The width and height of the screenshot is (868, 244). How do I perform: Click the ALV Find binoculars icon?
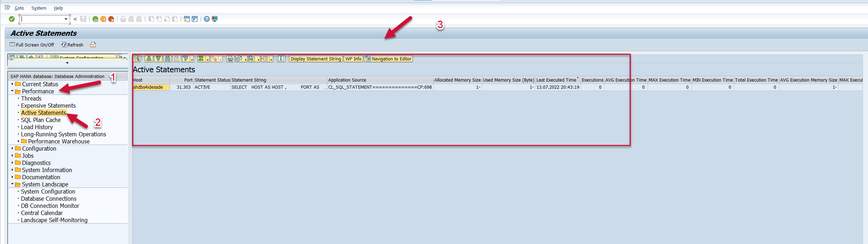[168, 59]
